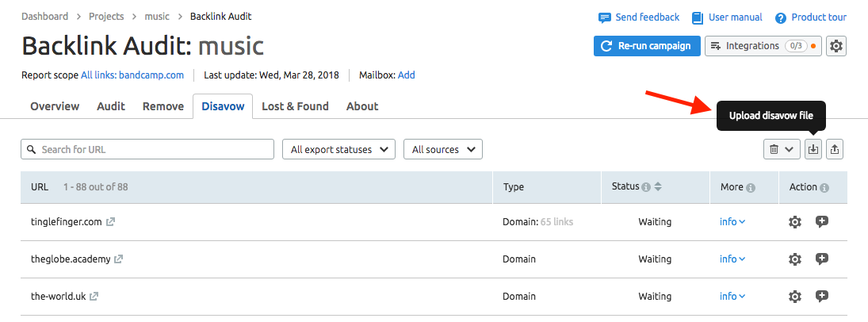Click Action column info icon
The image size is (868, 322).
[x=824, y=188]
